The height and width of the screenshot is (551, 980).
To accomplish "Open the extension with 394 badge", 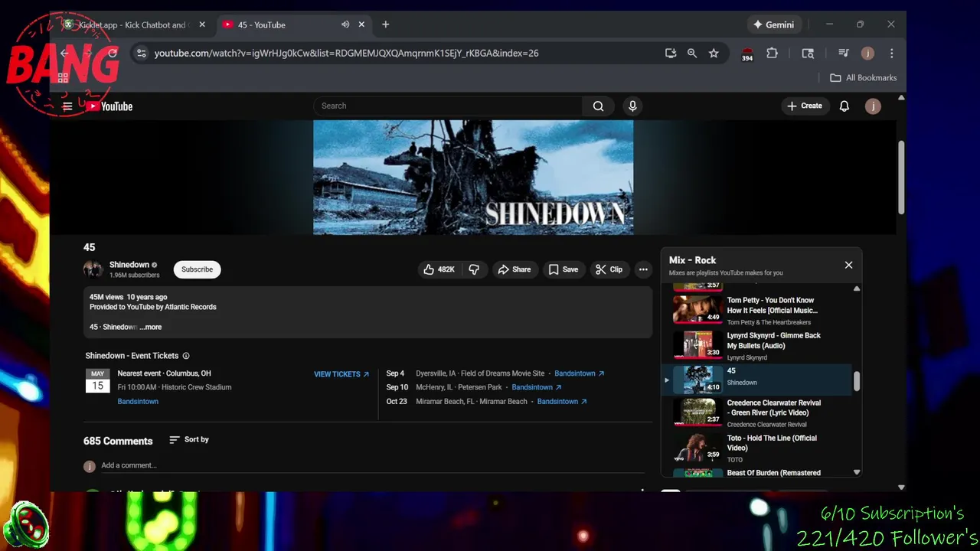I will click(x=747, y=54).
